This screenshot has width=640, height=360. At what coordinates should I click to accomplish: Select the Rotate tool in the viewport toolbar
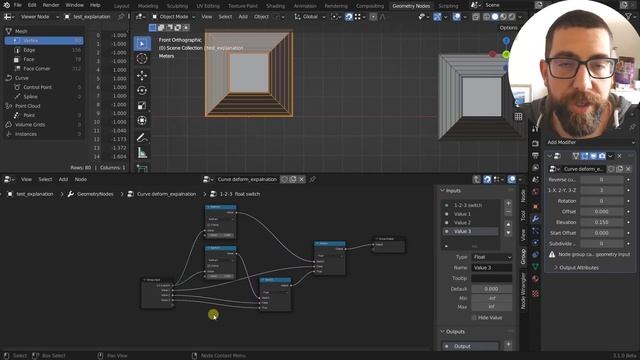pyautogui.click(x=142, y=91)
